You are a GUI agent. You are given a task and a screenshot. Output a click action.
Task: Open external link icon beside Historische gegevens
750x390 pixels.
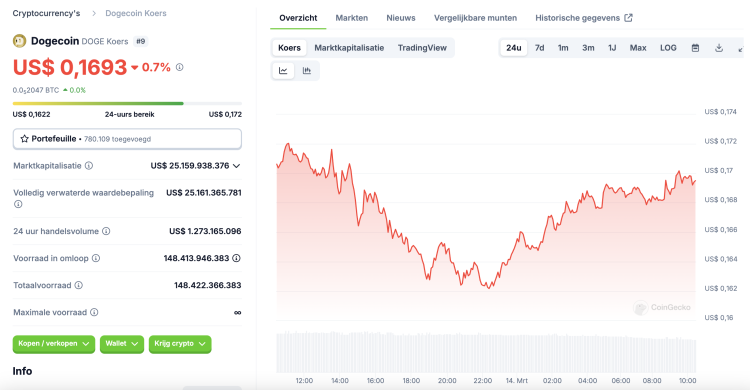(629, 18)
